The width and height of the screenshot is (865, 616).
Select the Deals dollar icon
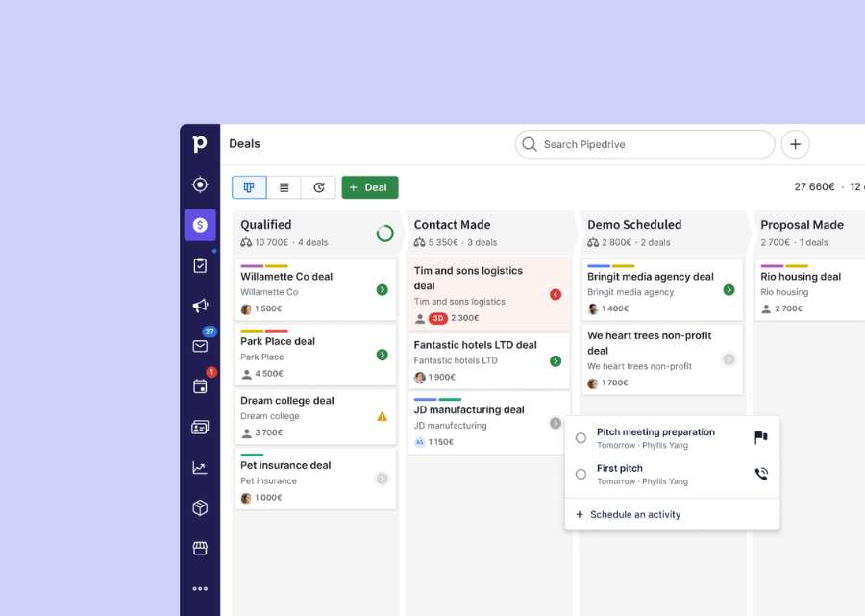200,225
